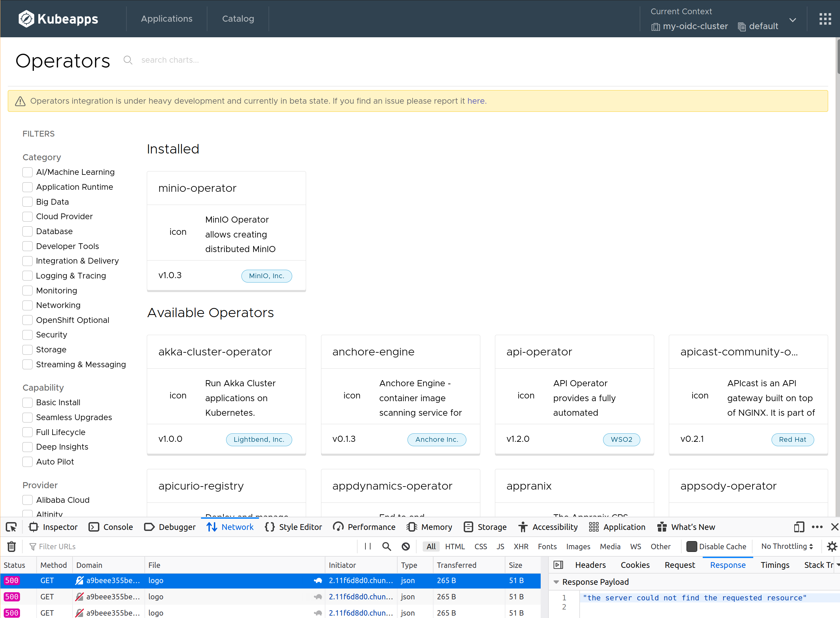The image size is (840, 618).
Task: Toggle Disable Cache in network panel
Action: [x=692, y=546]
